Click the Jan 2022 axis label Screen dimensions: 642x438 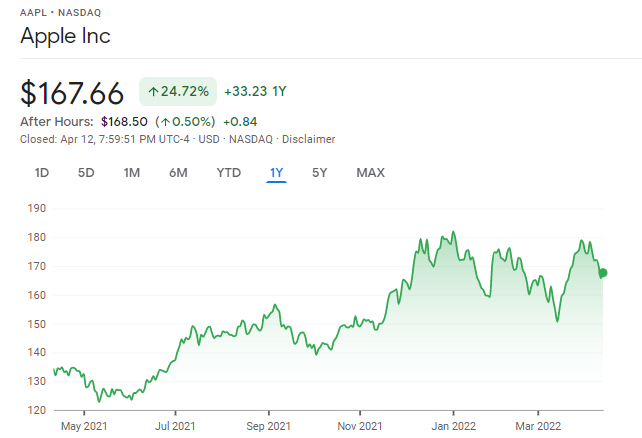pos(454,427)
